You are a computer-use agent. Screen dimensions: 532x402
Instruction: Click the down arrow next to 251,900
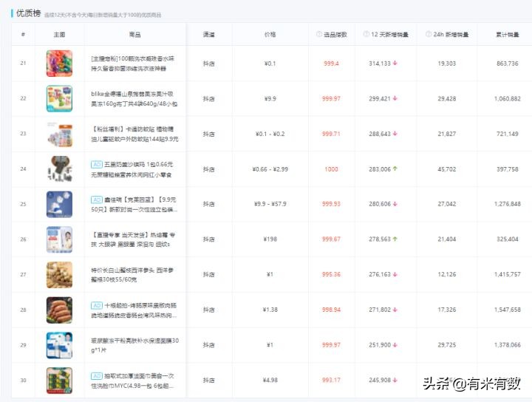pyautogui.click(x=395, y=345)
